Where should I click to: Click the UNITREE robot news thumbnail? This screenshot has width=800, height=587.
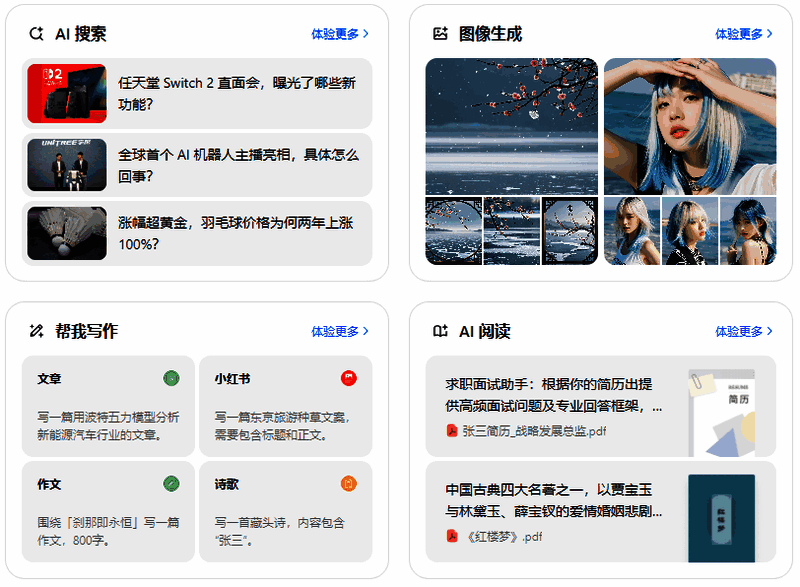click(x=65, y=165)
